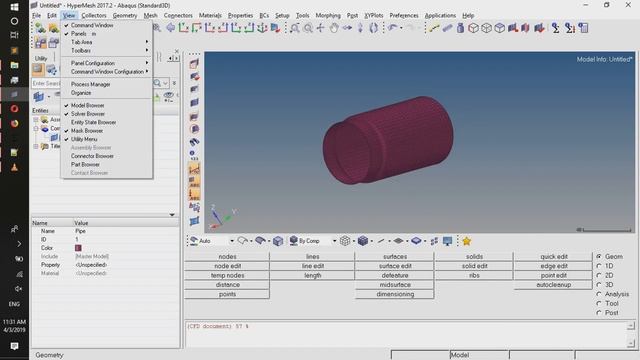This screenshot has height=360, width=640.
Task: Open the defeature panel
Action: 395,276
